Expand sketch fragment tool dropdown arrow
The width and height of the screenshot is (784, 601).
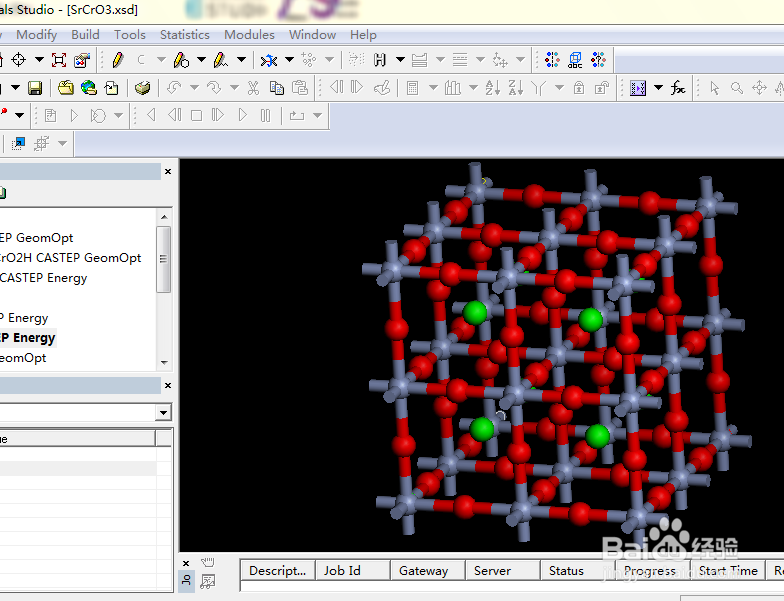tap(241, 60)
